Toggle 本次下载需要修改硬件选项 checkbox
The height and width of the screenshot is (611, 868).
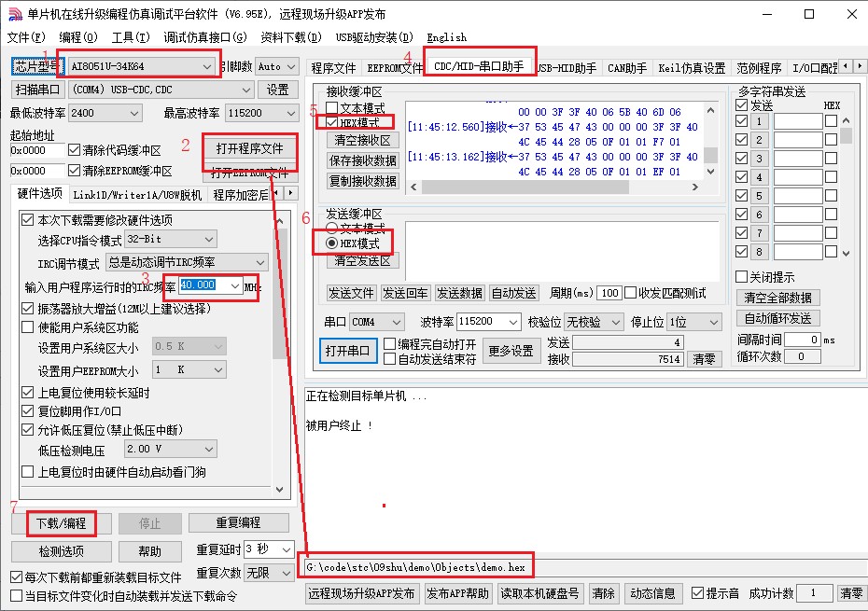point(27,220)
